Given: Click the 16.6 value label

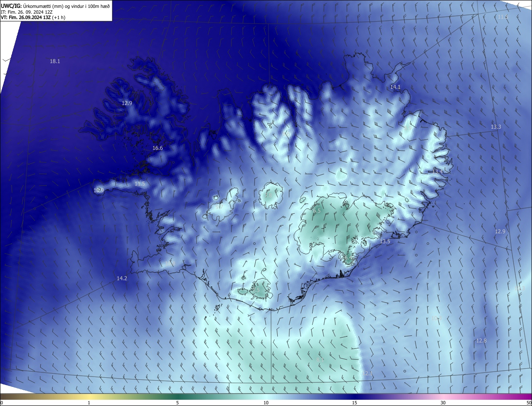Looking at the screenshot, I should click(x=158, y=148).
